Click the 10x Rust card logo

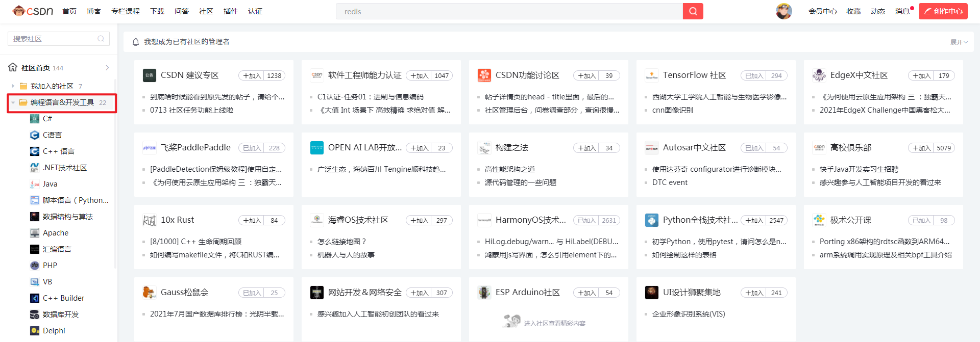pos(150,220)
